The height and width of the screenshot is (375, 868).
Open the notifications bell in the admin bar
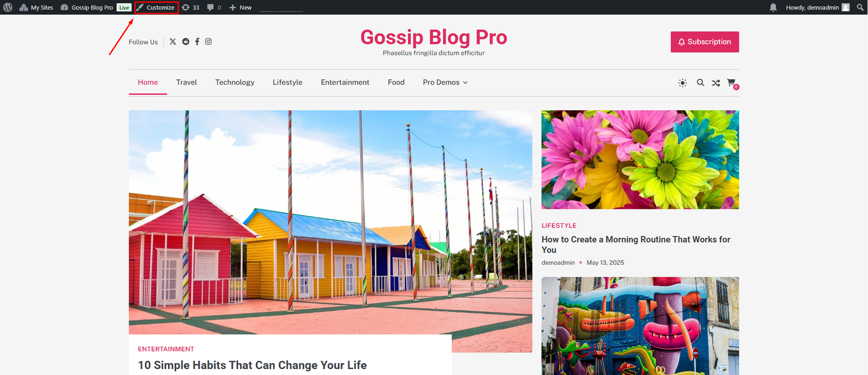click(x=774, y=8)
